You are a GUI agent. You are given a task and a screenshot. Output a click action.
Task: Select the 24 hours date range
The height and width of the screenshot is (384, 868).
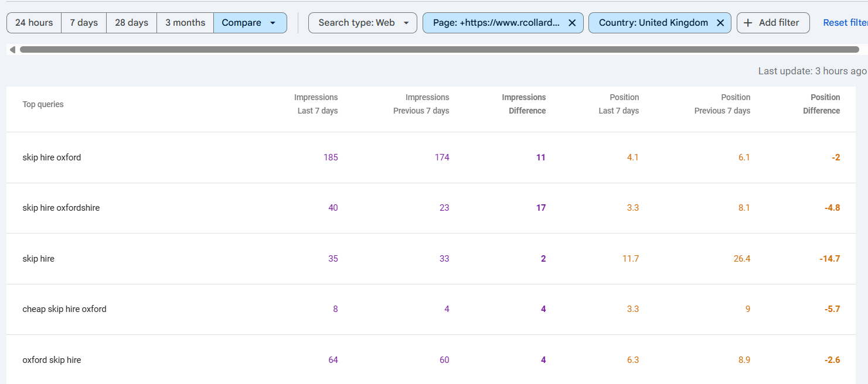34,23
